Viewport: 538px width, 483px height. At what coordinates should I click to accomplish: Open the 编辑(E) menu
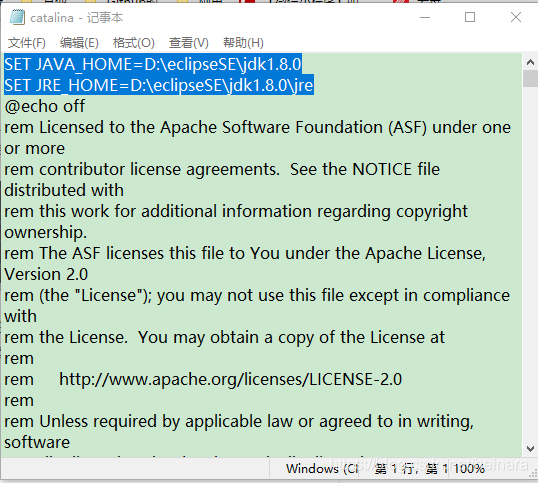(x=79, y=43)
